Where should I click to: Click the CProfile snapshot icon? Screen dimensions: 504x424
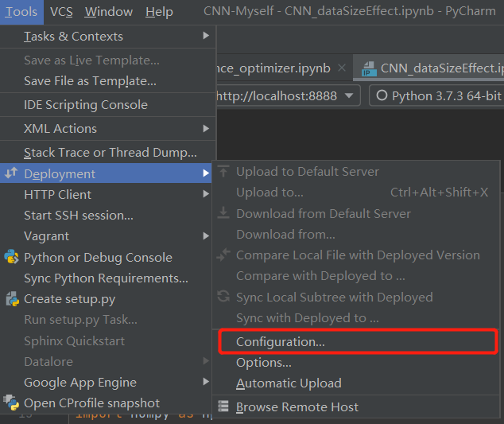(11, 403)
